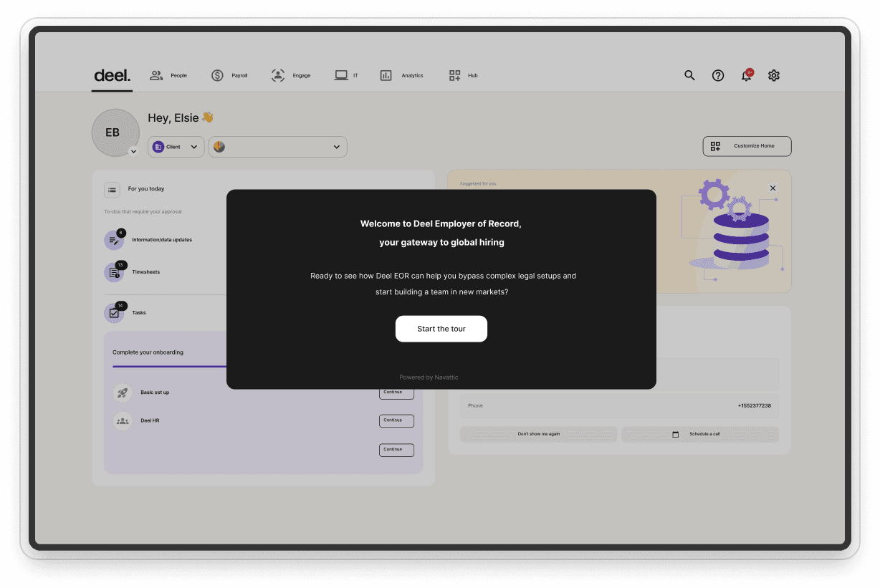Click the Payroll text in the top navigation
The height and width of the screenshot is (588, 880).
click(x=239, y=75)
